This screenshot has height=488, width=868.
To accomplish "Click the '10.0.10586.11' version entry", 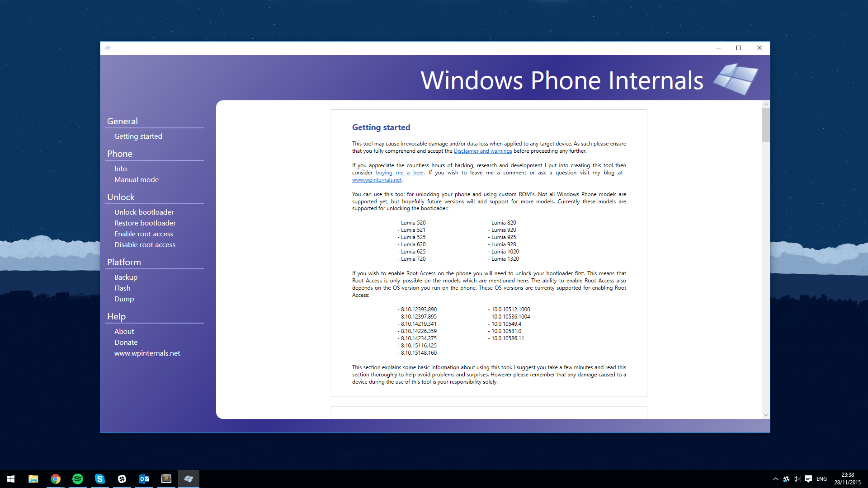I will pyautogui.click(x=506, y=338).
